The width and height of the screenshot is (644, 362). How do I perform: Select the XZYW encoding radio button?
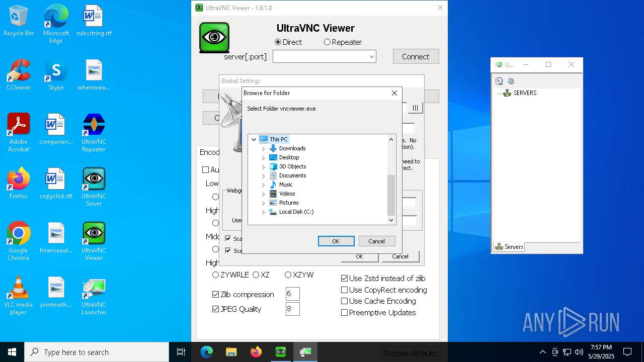(288, 275)
